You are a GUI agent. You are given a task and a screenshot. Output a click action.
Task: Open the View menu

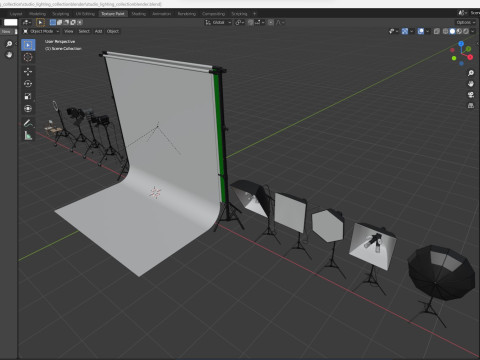click(x=69, y=31)
